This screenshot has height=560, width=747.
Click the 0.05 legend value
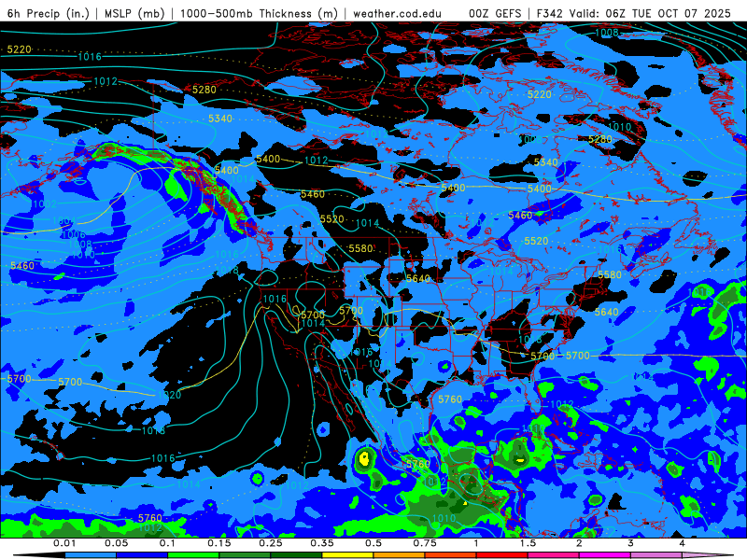116,543
